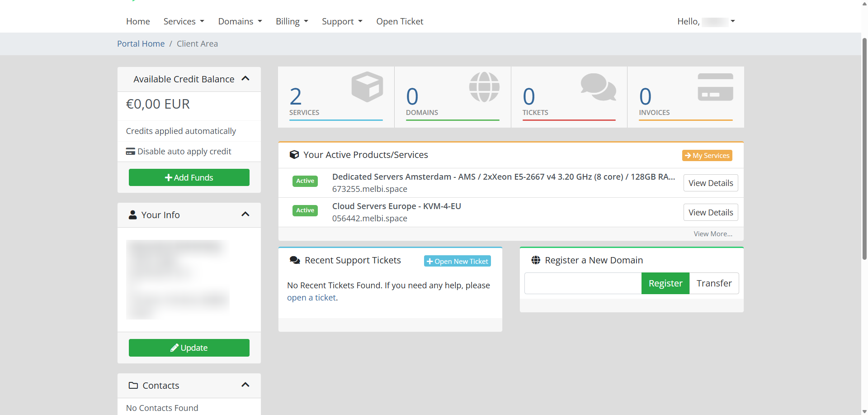Viewport: 868px width, 415px height.
Task: Go to Portal Home breadcrumb link
Action: click(141, 43)
